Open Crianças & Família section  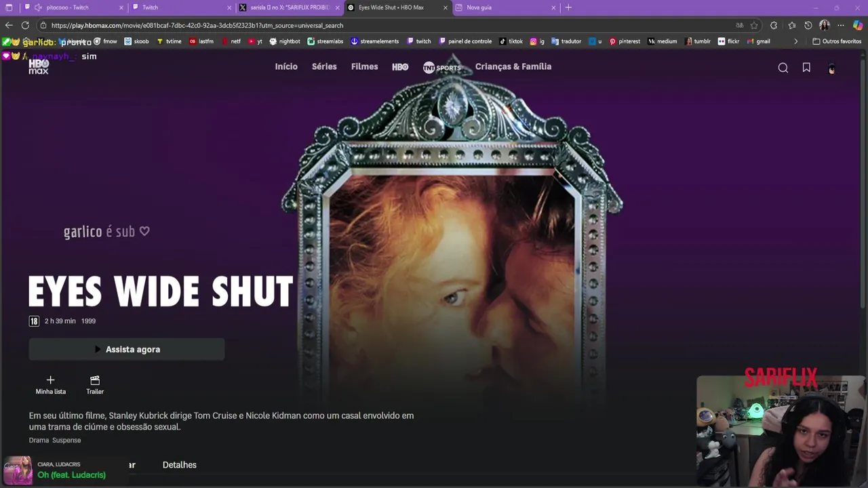tap(513, 66)
